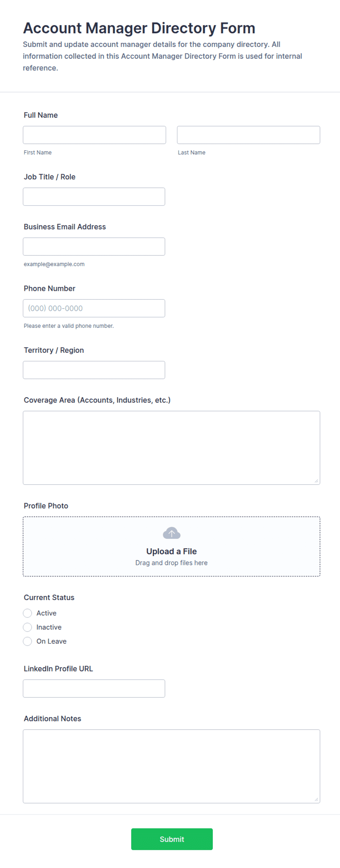This screenshot has height=868, width=340.
Task: Click the Phone Number input box
Action: (94, 308)
